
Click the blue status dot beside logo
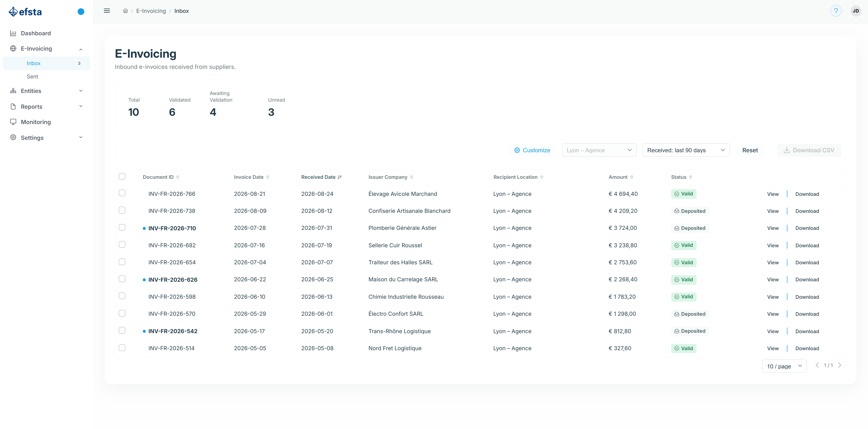[x=81, y=12]
